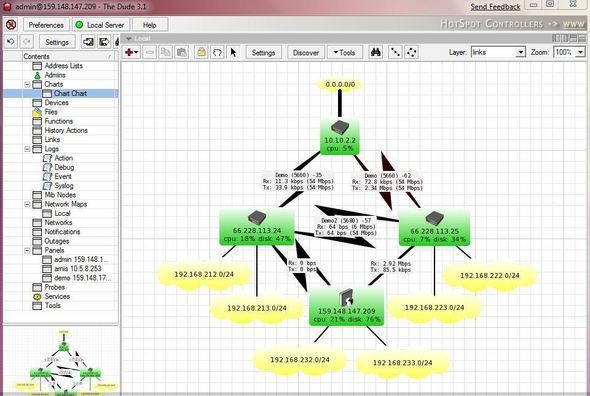Open the amis 10.5.8.253 panel item
The width and height of the screenshot is (590, 396).
[x=78, y=269]
